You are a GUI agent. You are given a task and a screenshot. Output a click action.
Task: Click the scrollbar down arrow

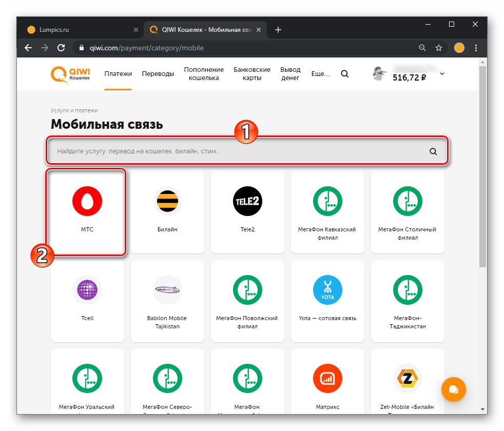482,409
